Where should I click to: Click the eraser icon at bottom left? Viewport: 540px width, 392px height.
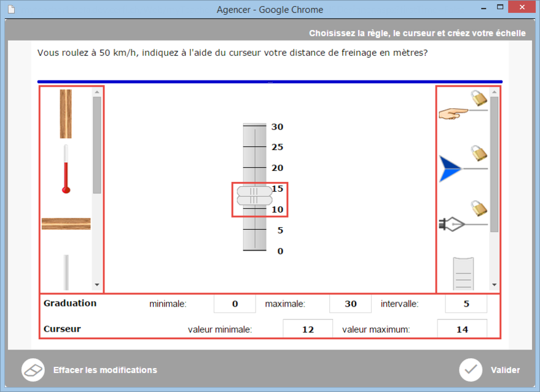33,370
